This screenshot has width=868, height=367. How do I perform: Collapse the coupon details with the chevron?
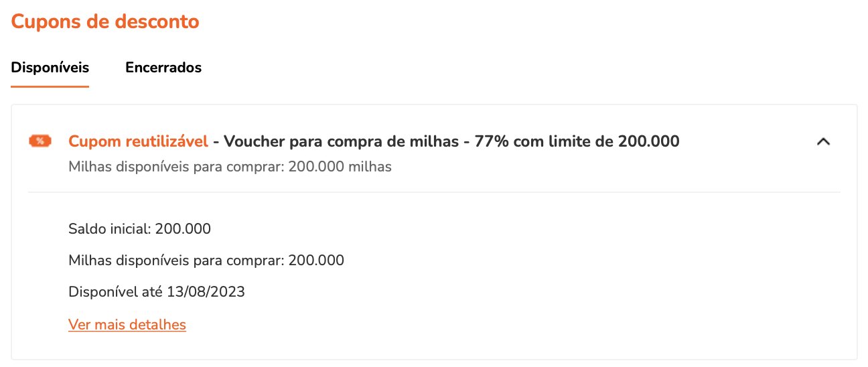click(823, 141)
